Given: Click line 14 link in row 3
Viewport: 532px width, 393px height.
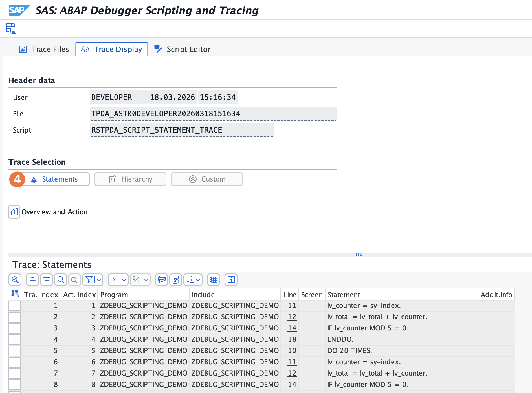Looking at the screenshot, I should pos(292,328).
